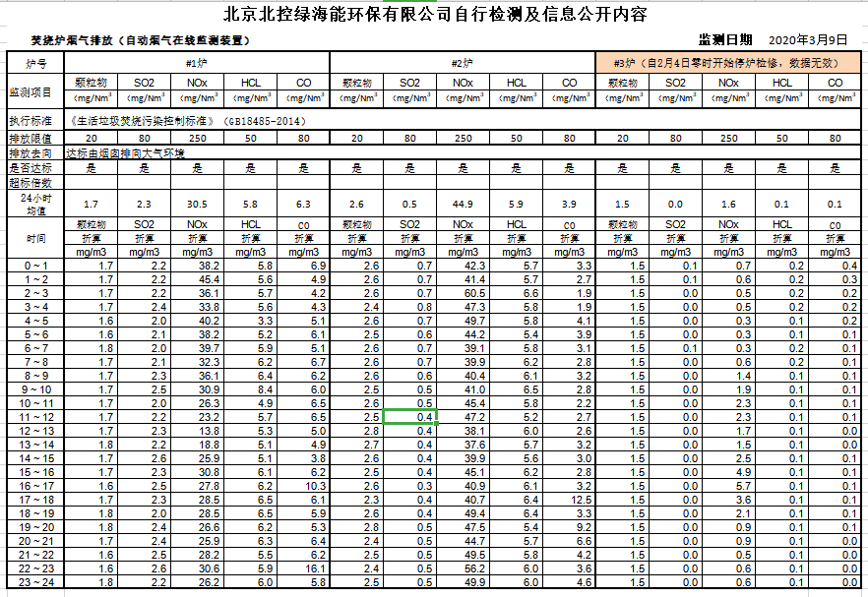Select #2炉 HCL emission limit "50"
Viewport: 868px width, 597px height.
coord(516,139)
